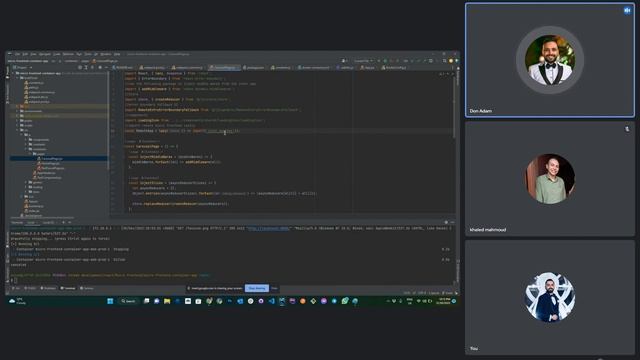Add a new terminal tab with plus
The image size is (640, 360).
coord(63,222)
